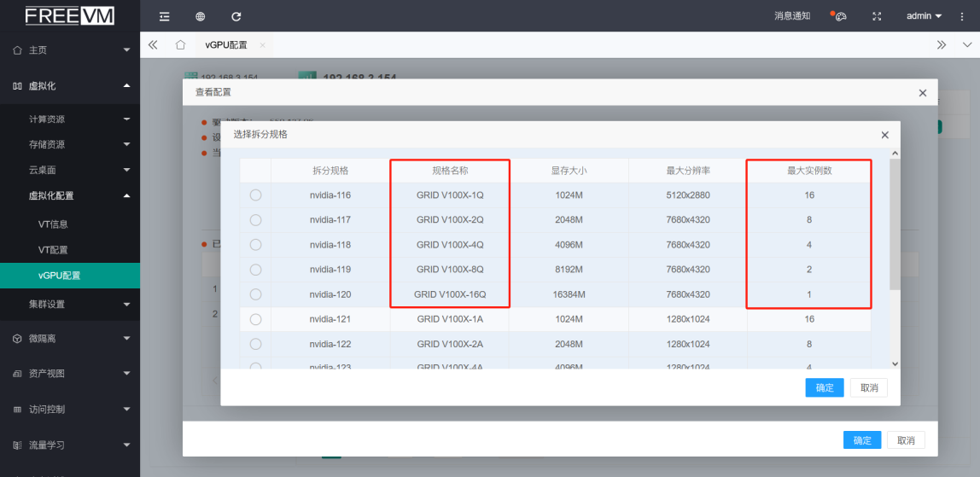Open 消息通知 notifications
The height and width of the screenshot is (477, 980).
tap(792, 16)
